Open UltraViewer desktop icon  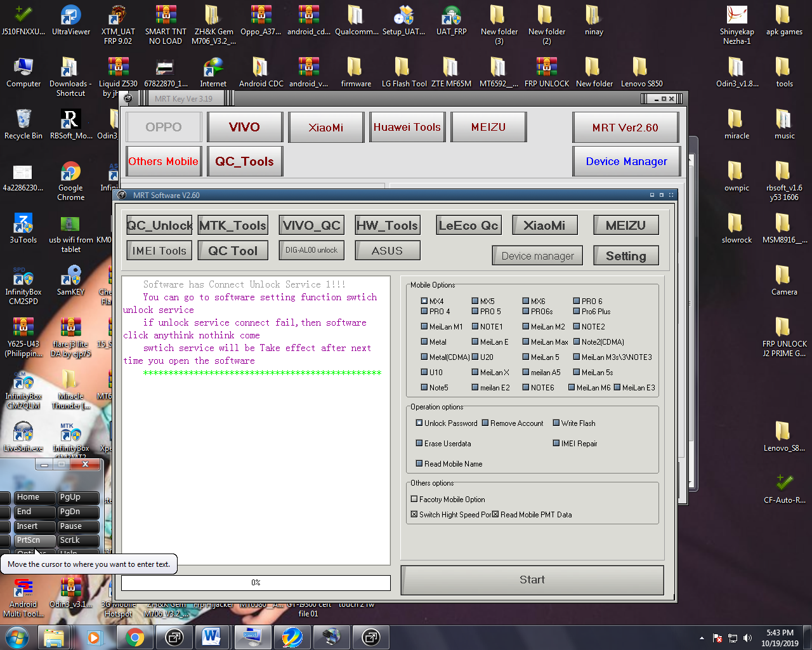70,20
